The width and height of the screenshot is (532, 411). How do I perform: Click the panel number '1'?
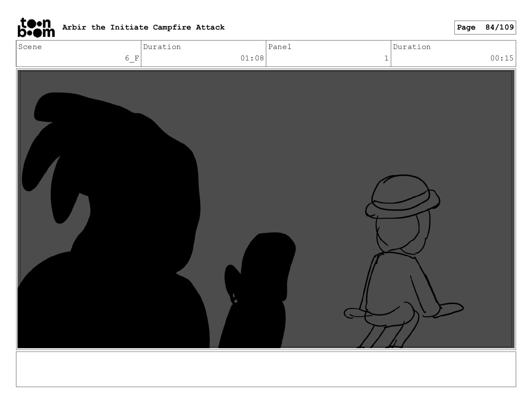pyautogui.click(x=387, y=58)
